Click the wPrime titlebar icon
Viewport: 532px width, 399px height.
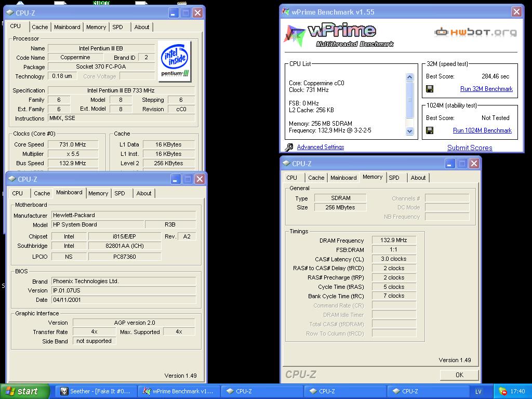click(285, 12)
